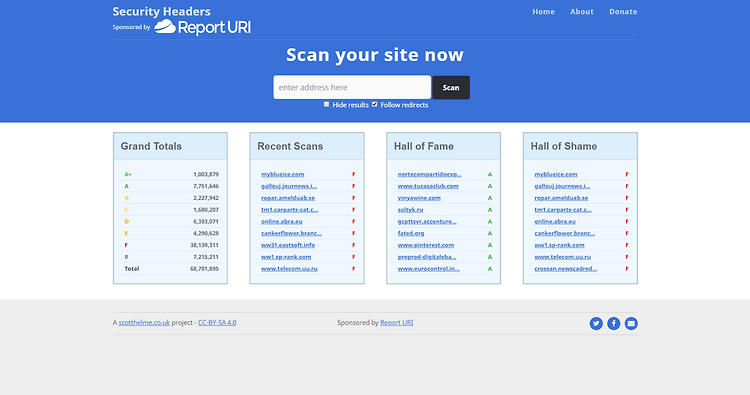Open the About page

[x=582, y=11]
